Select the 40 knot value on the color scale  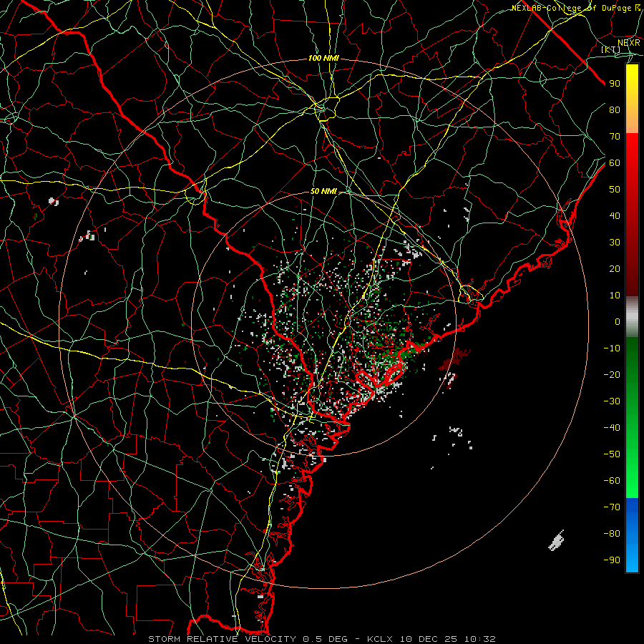(615, 215)
